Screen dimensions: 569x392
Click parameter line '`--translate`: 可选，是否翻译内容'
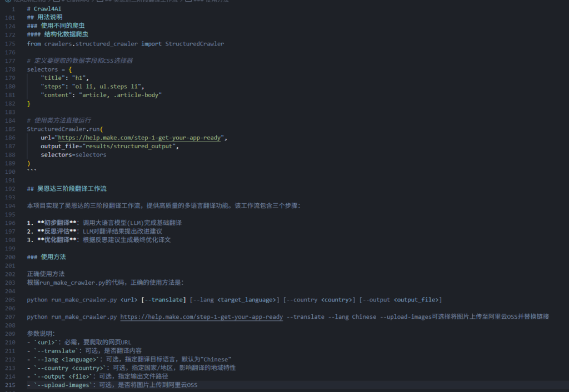pyautogui.click(x=84, y=351)
